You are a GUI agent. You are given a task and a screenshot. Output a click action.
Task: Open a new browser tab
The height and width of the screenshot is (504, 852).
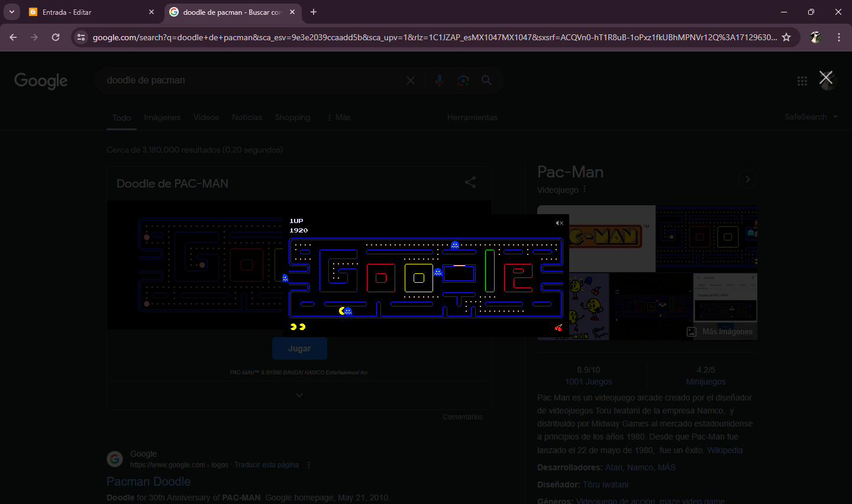[314, 12]
